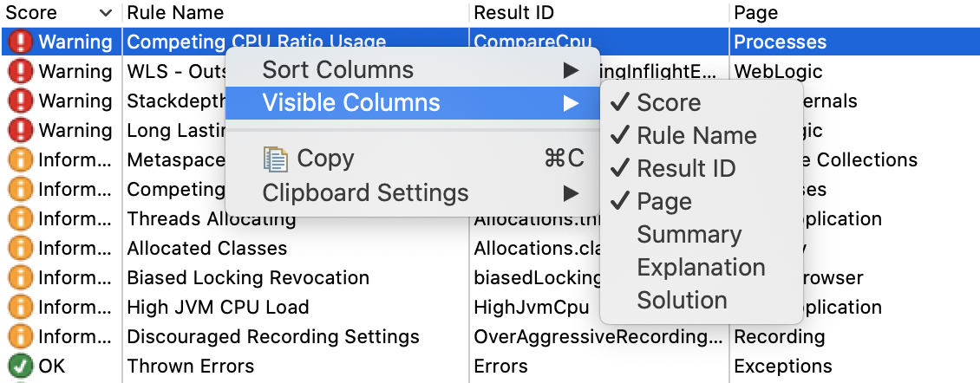
Task: Enable the Summary column
Action: pos(689,234)
